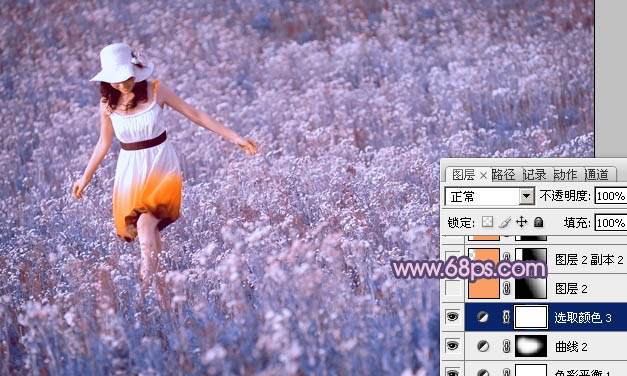Click the 选取颜色 3 adjustment layer icon
This screenshot has height=376, width=627.
(x=483, y=317)
